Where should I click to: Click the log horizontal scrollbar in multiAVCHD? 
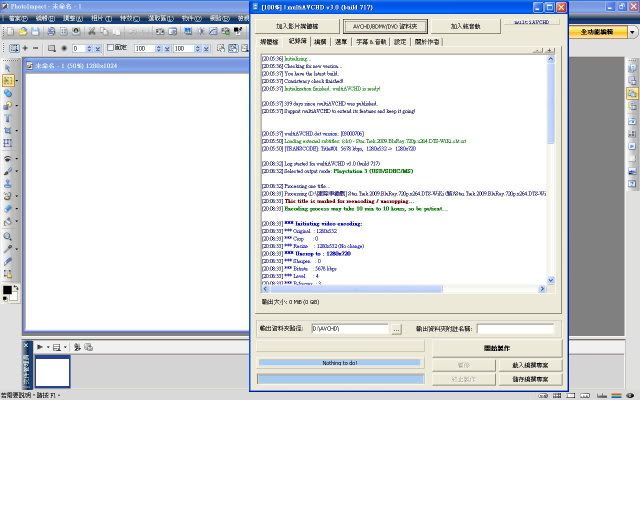(403, 289)
